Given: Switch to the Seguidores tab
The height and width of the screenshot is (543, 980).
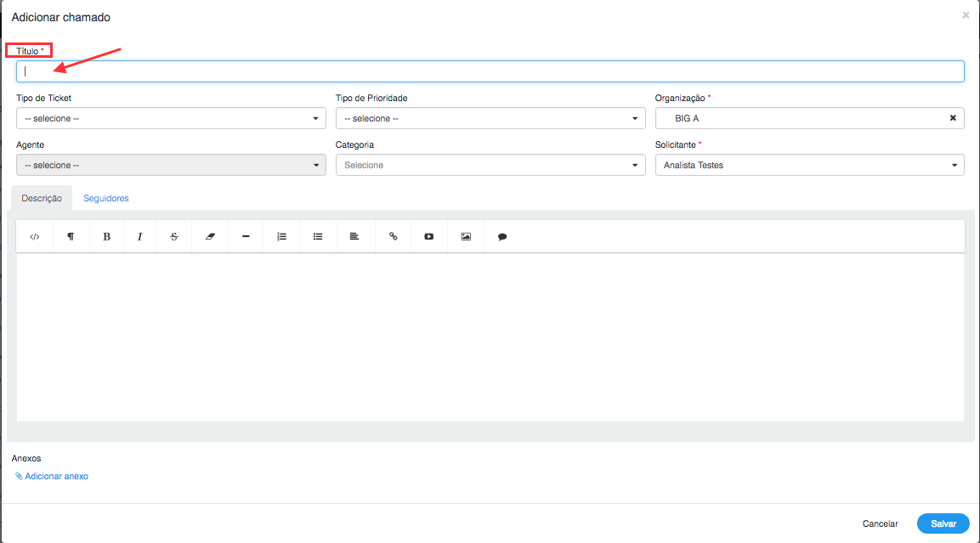Looking at the screenshot, I should [x=106, y=198].
